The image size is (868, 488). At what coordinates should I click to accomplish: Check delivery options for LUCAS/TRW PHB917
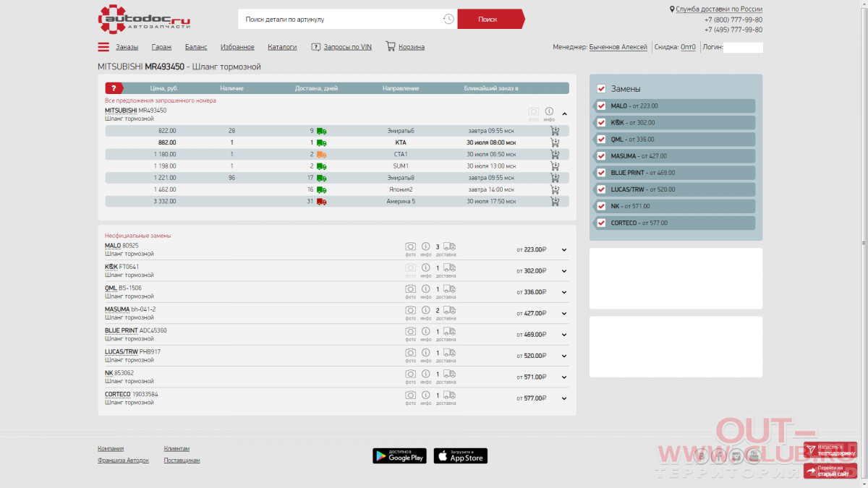click(449, 353)
